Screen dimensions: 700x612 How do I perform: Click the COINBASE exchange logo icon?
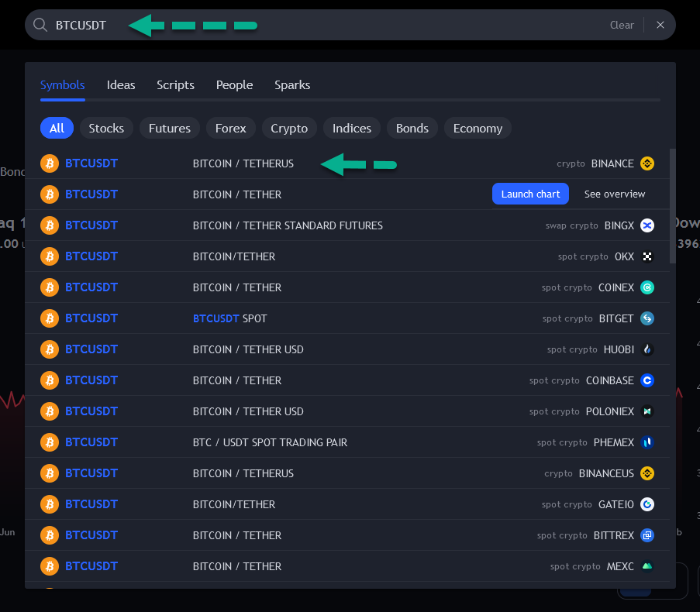pos(647,380)
